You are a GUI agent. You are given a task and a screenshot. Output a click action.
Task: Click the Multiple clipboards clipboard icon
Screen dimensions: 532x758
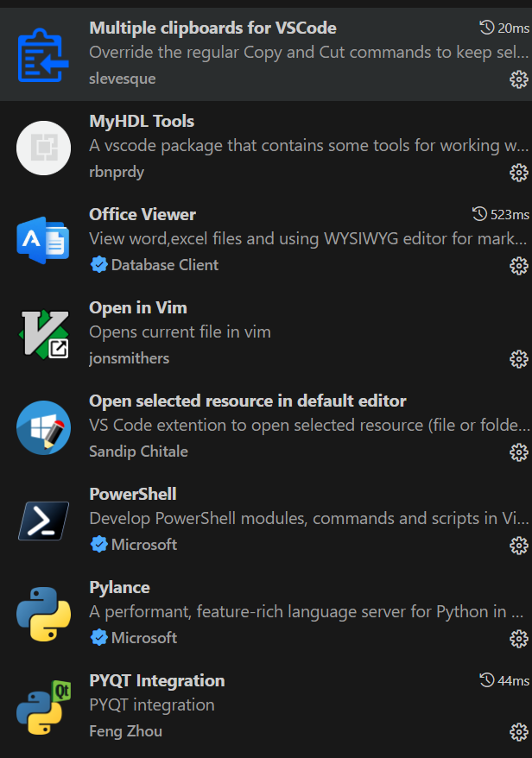pyautogui.click(x=43, y=55)
